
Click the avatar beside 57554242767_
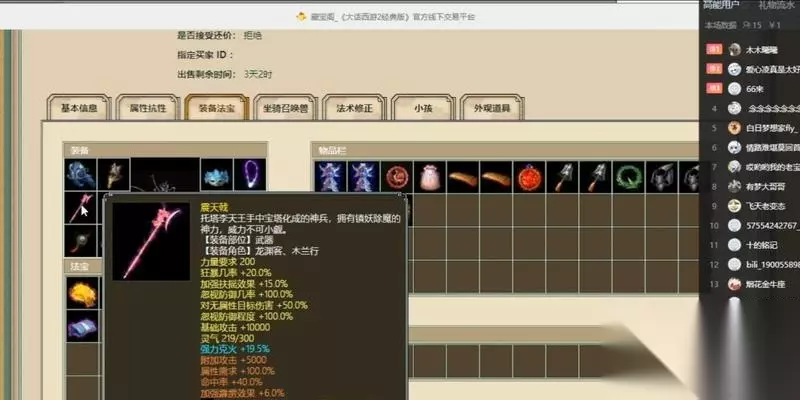pos(734,226)
